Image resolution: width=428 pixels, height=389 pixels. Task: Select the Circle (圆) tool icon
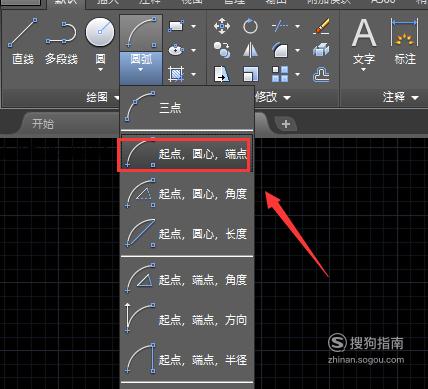100,32
